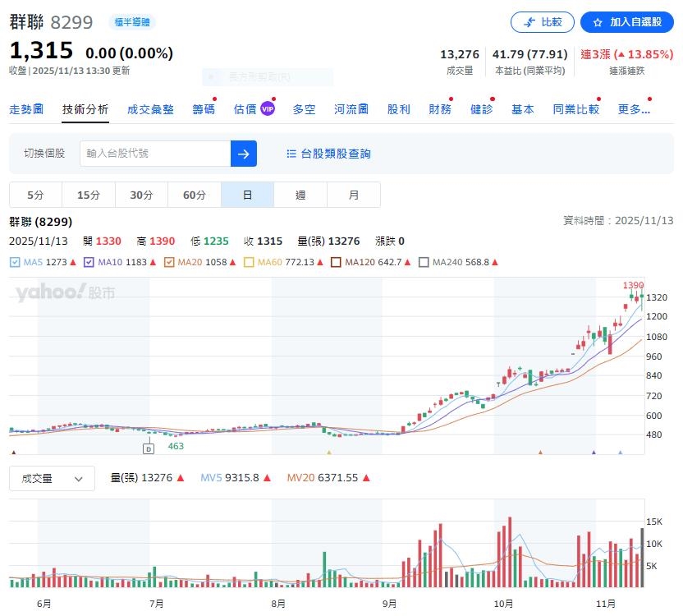Collapse the MA120 indicator via its checkbox
This screenshot has height=616, width=683.
(337, 261)
